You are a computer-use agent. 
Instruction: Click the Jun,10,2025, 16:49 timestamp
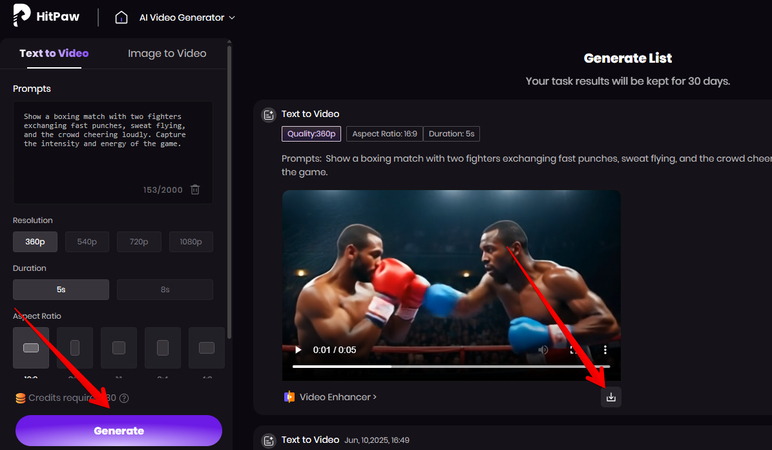click(377, 440)
